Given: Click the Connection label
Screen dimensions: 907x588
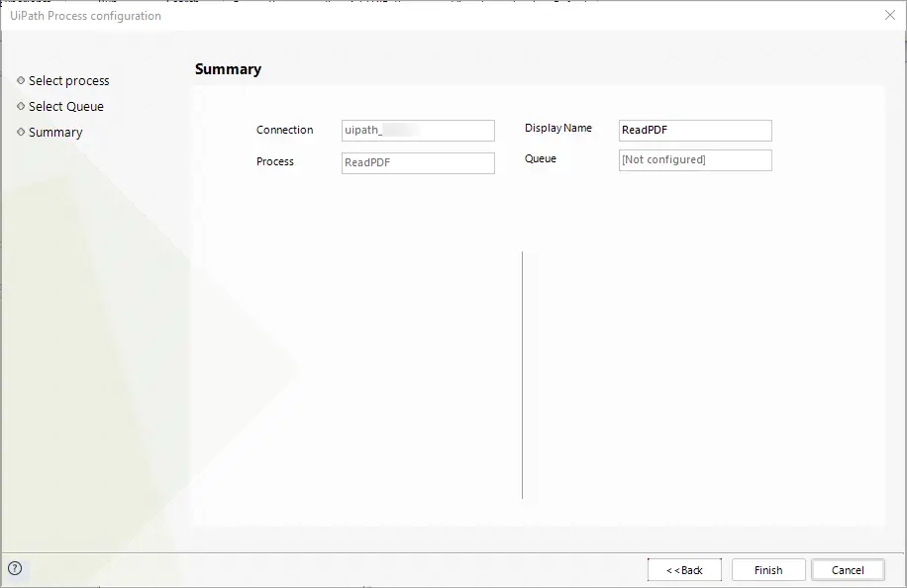Looking at the screenshot, I should (284, 130).
